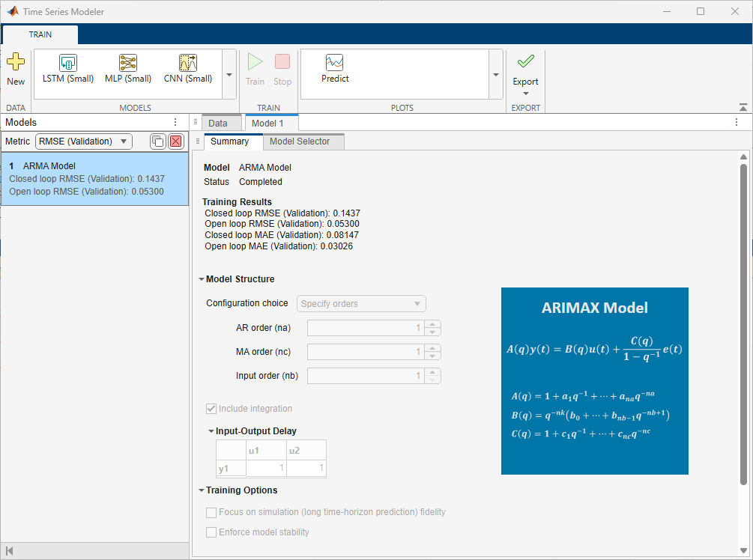The width and height of the screenshot is (753, 560).
Task: Open the Predict plot
Action: [335, 64]
